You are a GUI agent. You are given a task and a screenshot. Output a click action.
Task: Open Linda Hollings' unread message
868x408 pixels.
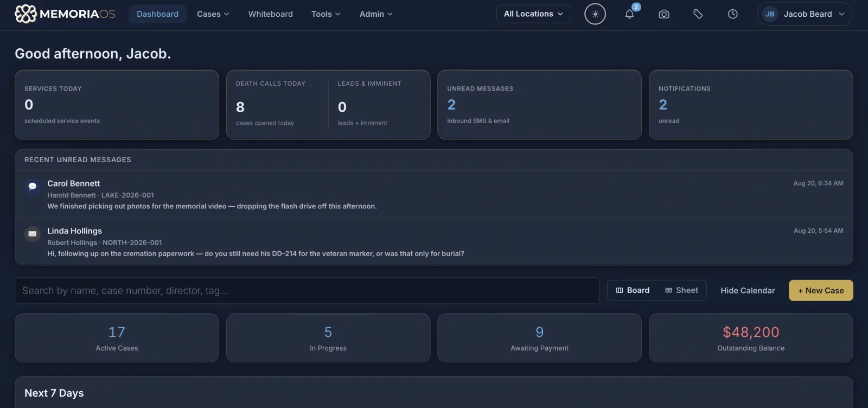pos(434,241)
